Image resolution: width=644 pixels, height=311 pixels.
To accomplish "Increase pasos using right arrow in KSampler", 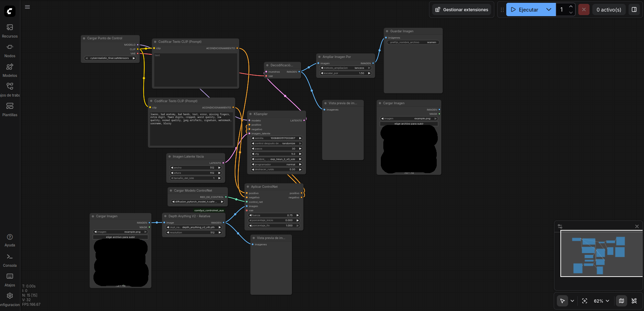I will coord(300,149).
